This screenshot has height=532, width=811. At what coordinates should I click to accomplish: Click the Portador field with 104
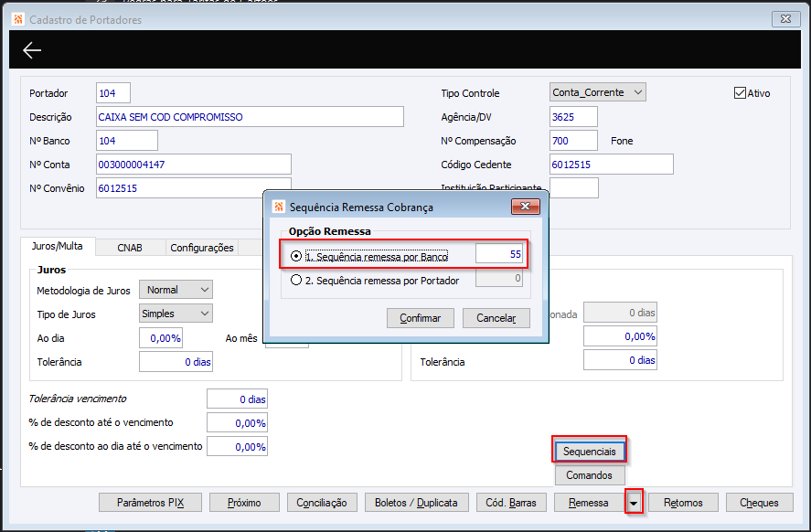(113, 93)
